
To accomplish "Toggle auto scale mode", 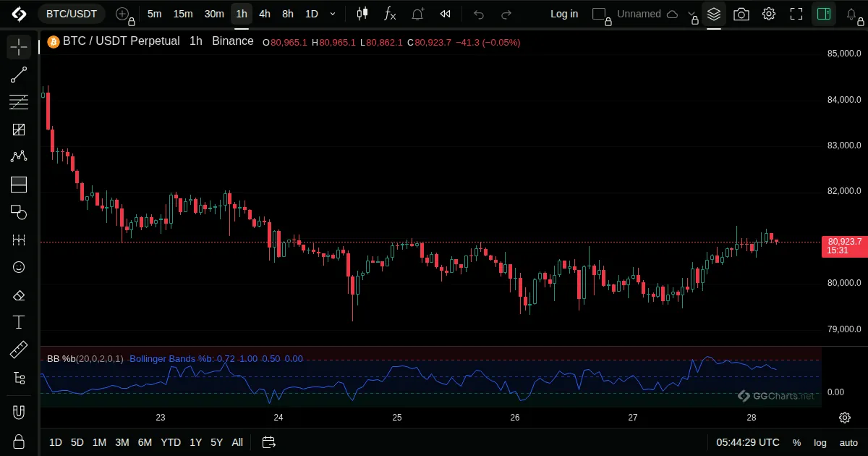I will 848,442.
